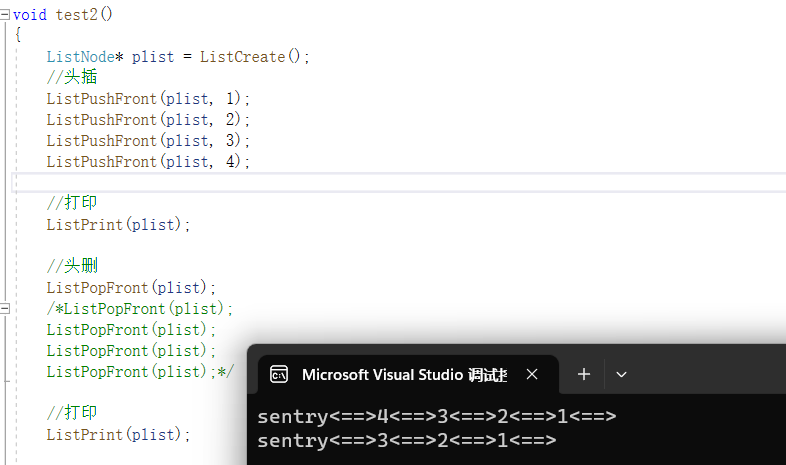Viewport: 786px width, 465px height.
Task: Click ListPushFront(plist, 3) line
Action: 148,141
